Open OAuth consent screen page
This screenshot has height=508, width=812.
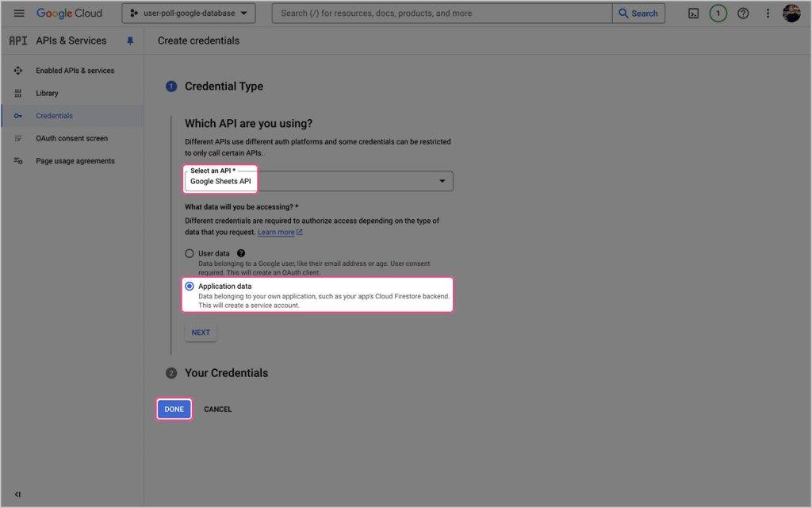click(x=71, y=138)
